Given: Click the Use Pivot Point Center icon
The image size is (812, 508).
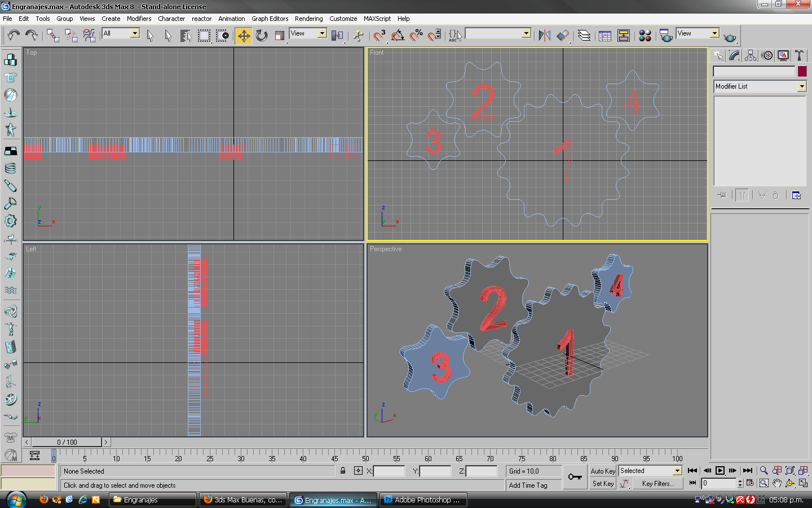Looking at the screenshot, I should 337,36.
